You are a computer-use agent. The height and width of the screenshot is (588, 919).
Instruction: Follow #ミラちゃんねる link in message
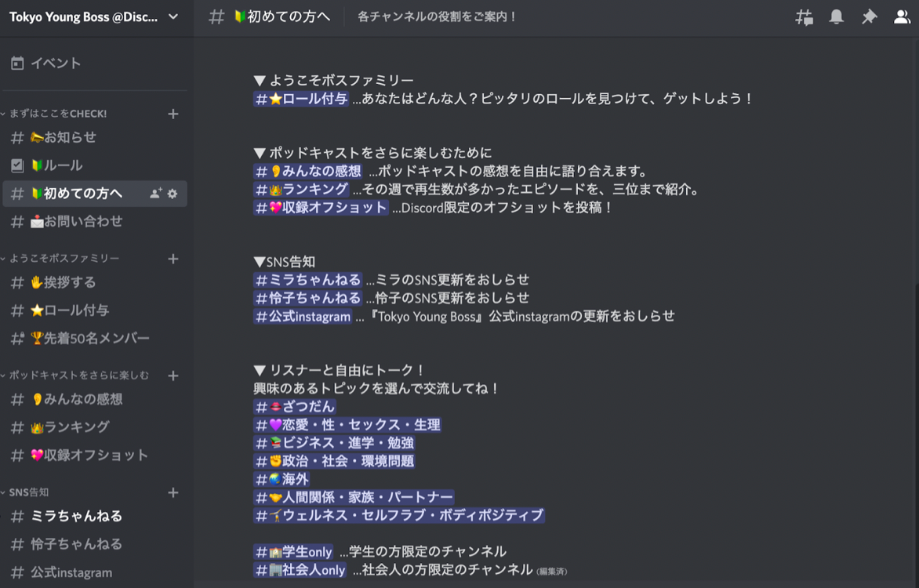pos(307,280)
